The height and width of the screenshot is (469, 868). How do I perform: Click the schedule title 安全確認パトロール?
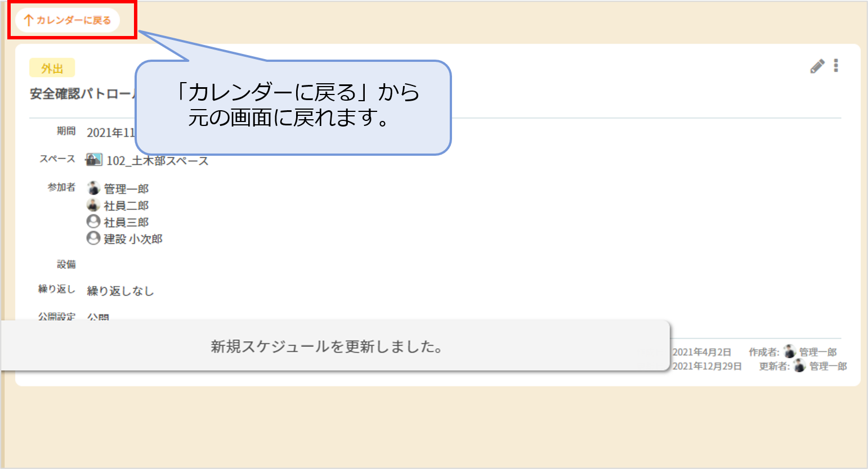(83, 94)
